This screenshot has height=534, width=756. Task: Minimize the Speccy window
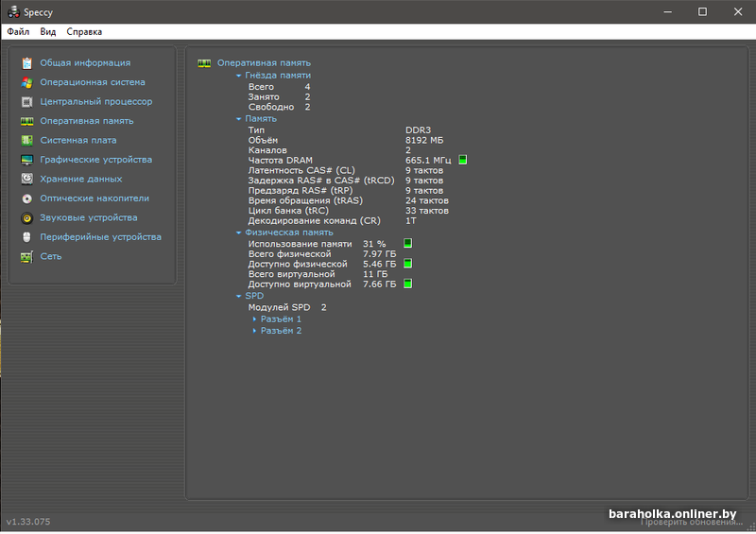tap(668, 12)
